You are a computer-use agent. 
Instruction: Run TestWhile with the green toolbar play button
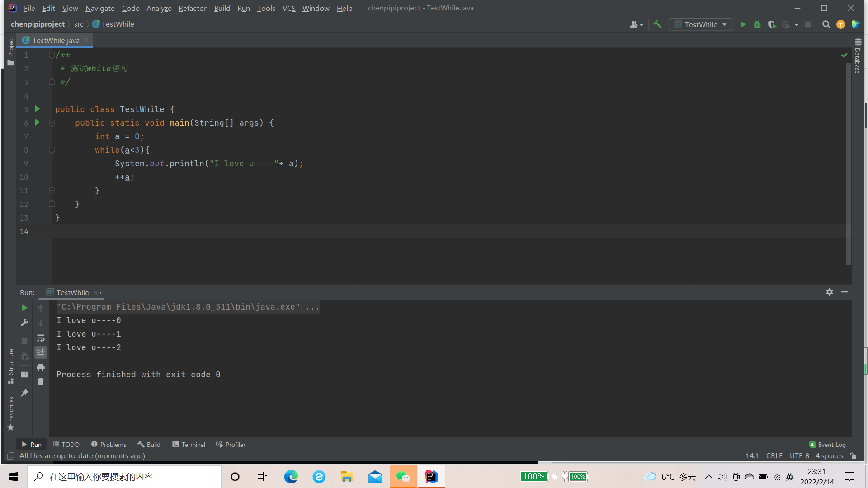(x=743, y=24)
